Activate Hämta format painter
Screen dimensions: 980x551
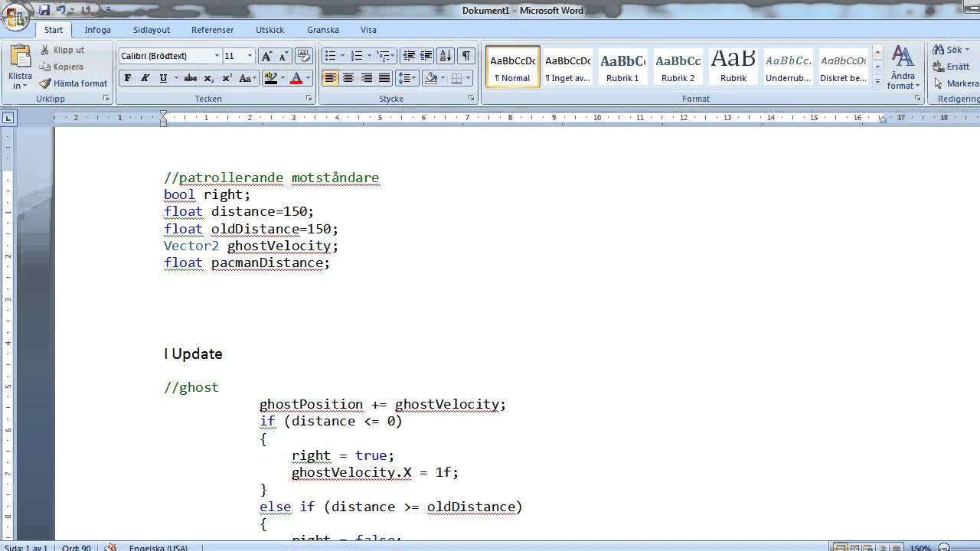[x=74, y=83]
